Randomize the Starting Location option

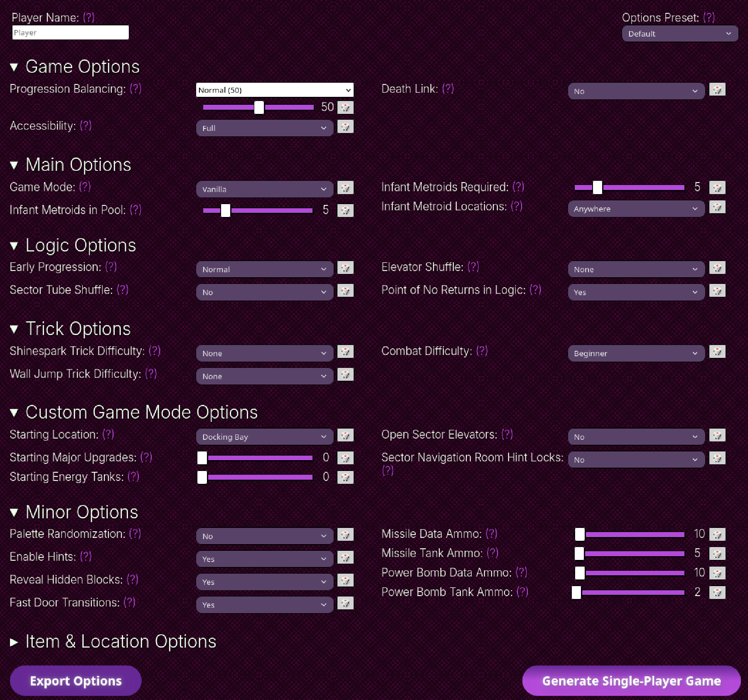tap(346, 436)
